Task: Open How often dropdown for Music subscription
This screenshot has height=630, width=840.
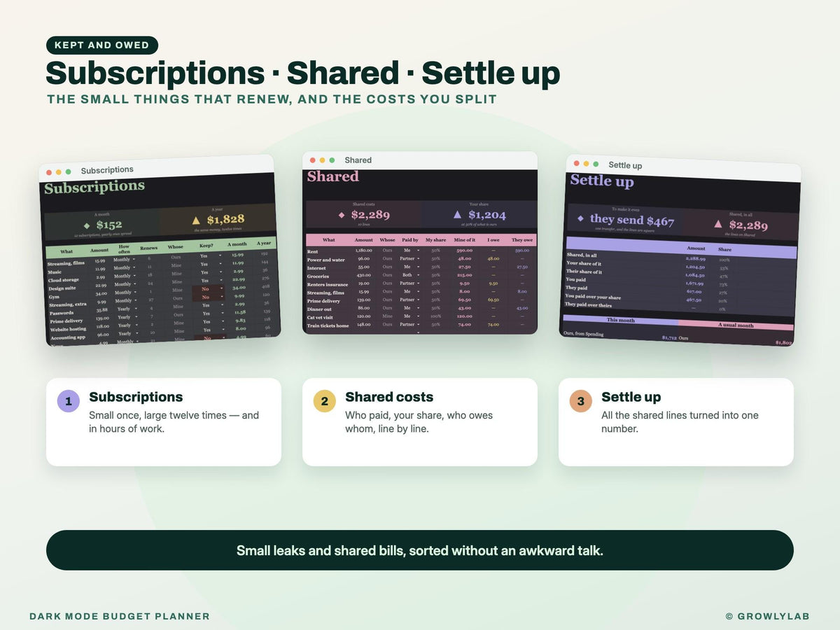Action: coord(134,267)
